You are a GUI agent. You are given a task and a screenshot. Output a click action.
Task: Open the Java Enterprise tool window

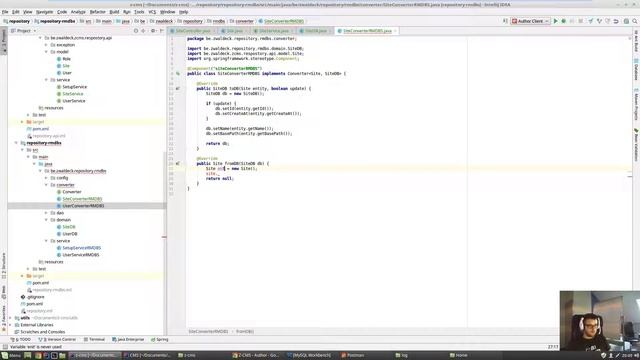tap(128, 340)
